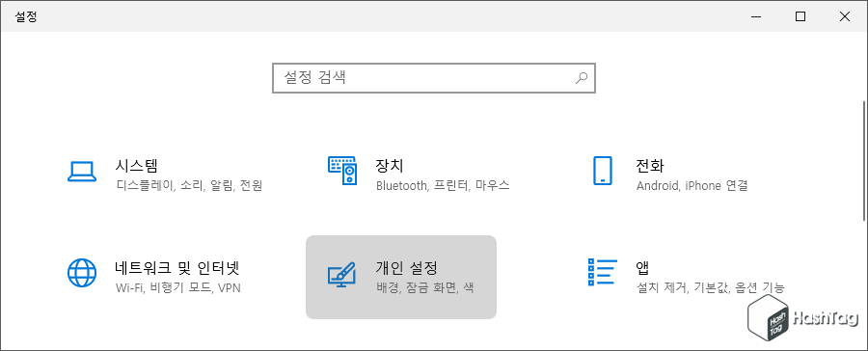This screenshot has width=868, height=351.
Task: Select the 앱 heading
Action: tap(642, 268)
